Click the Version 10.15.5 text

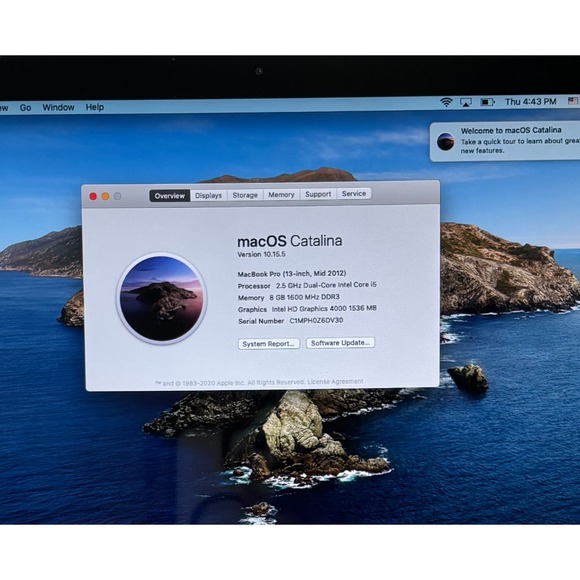coord(261,254)
